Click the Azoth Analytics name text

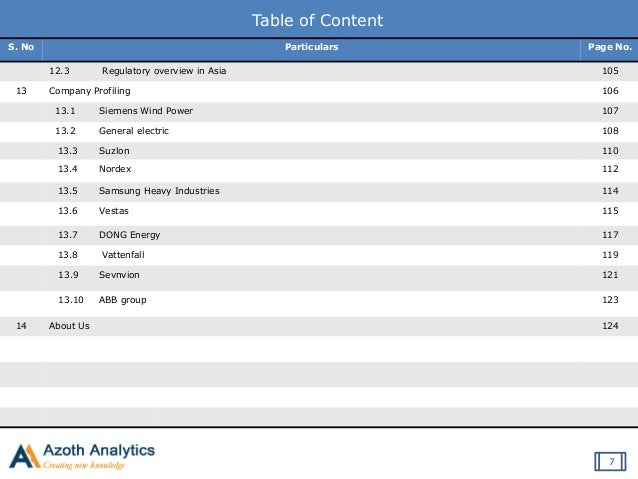coord(99,451)
